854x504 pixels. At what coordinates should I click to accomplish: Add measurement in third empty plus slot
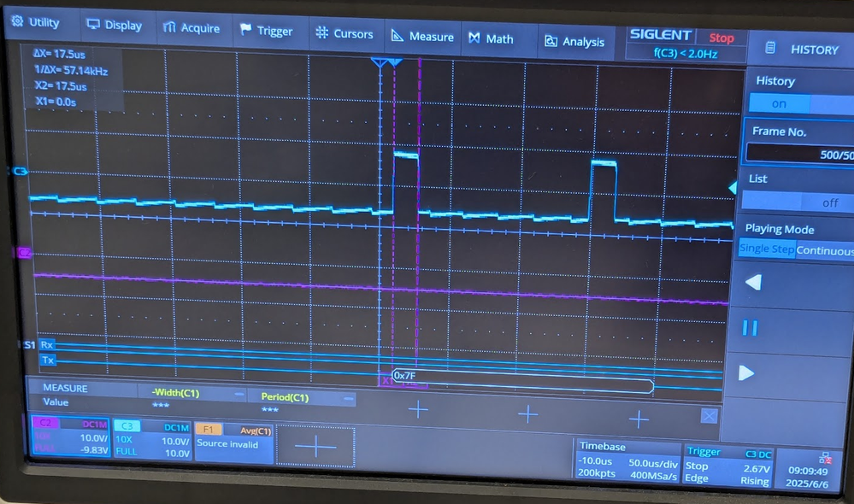pyautogui.click(x=639, y=419)
